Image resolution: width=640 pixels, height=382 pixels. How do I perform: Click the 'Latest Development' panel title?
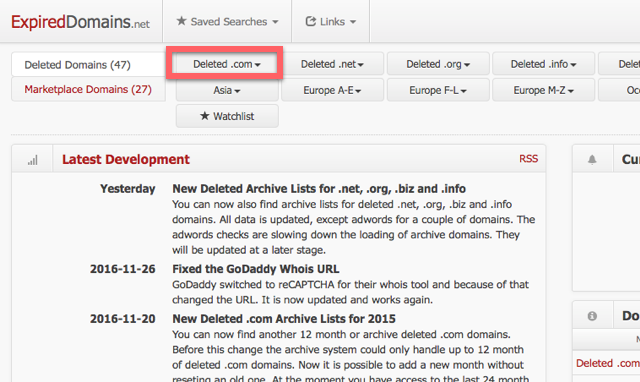click(x=126, y=159)
